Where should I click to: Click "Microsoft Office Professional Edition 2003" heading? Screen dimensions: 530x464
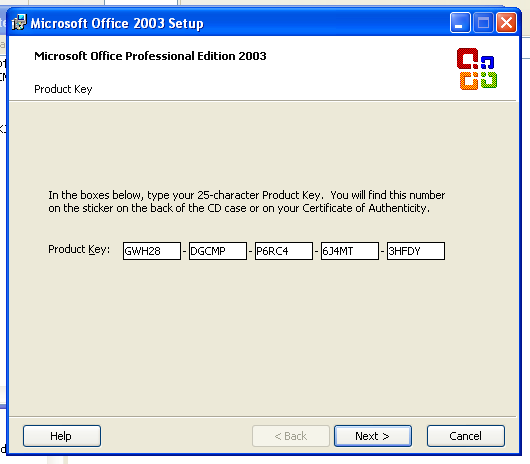point(150,56)
